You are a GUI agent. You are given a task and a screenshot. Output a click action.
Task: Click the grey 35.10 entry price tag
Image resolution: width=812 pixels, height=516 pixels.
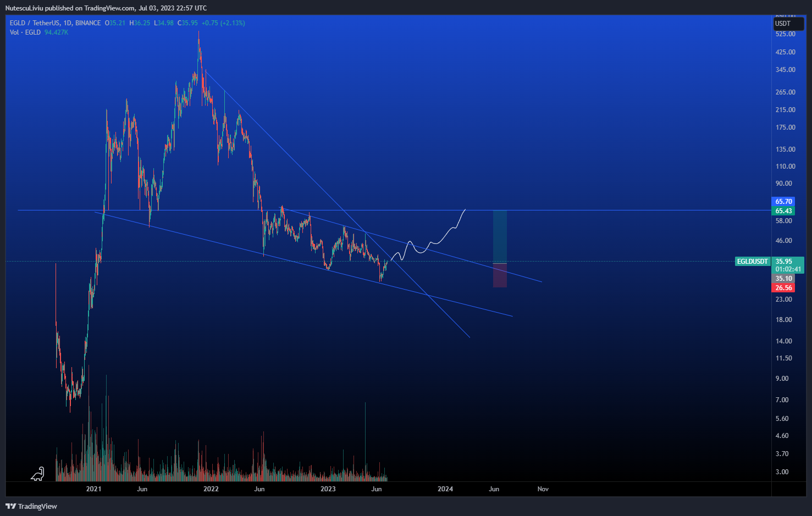(783, 279)
